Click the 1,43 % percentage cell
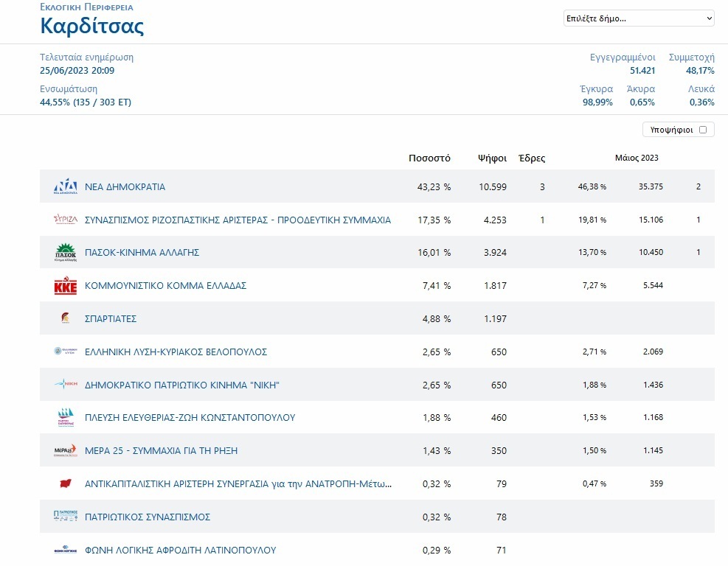This screenshot has height=566, width=728. [437, 450]
